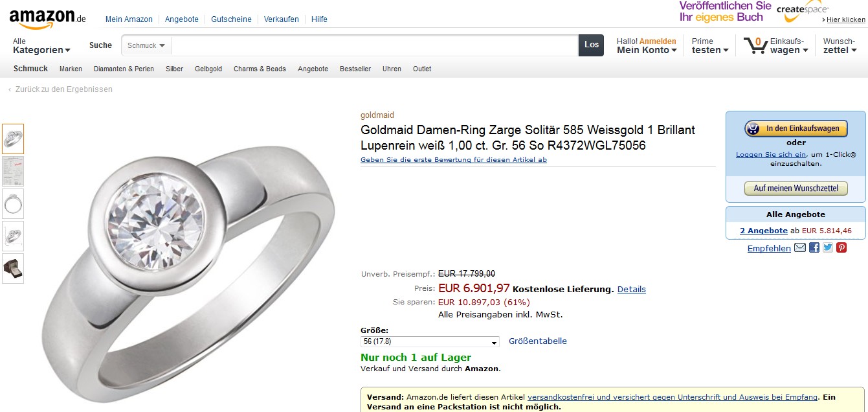
Task: Open the shopping cart icon
Action: pos(755,45)
